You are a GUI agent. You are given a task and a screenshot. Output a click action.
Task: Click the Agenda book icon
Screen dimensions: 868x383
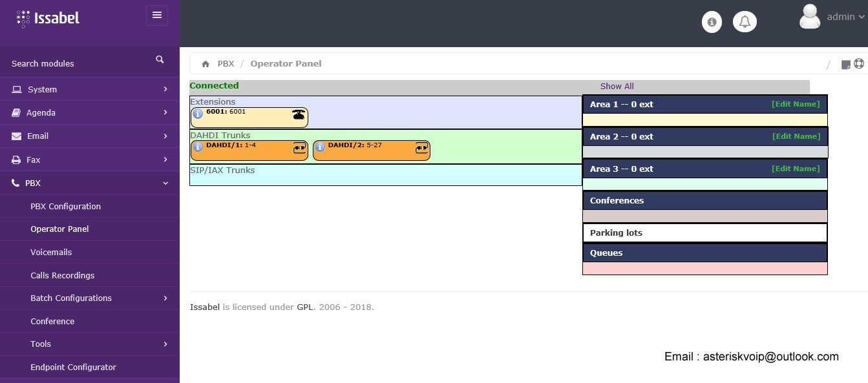point(16,112)
